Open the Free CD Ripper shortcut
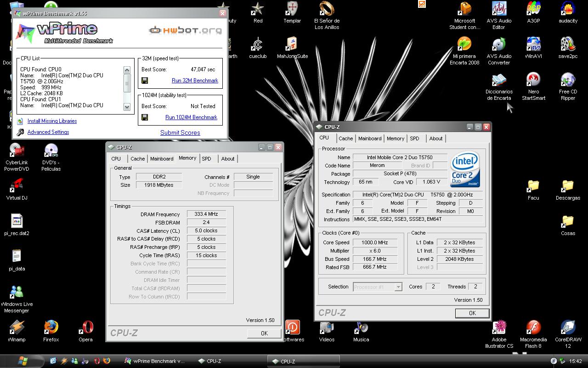The height and width of the screenshot is (368, 588). (568, 86)
